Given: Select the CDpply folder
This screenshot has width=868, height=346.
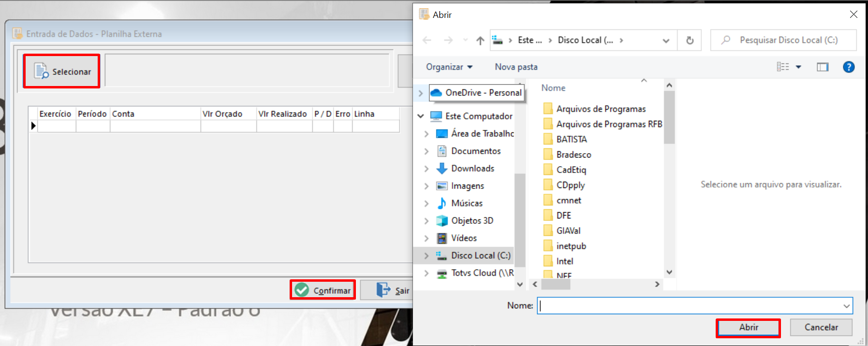Looking at the screenshot, I should (564, 185).
